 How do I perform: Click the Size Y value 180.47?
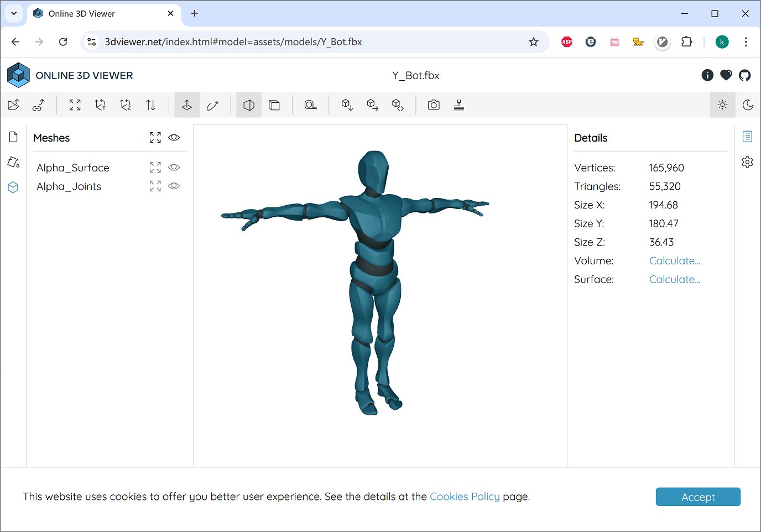pyautogui.click(x=664, y=223)
